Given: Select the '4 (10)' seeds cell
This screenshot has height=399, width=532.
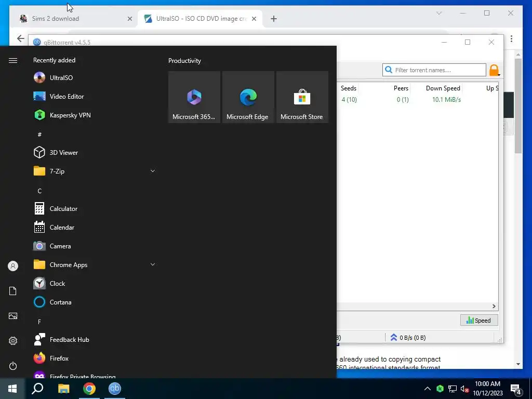Looking at the screenshot, I should [x=349, y=99].
